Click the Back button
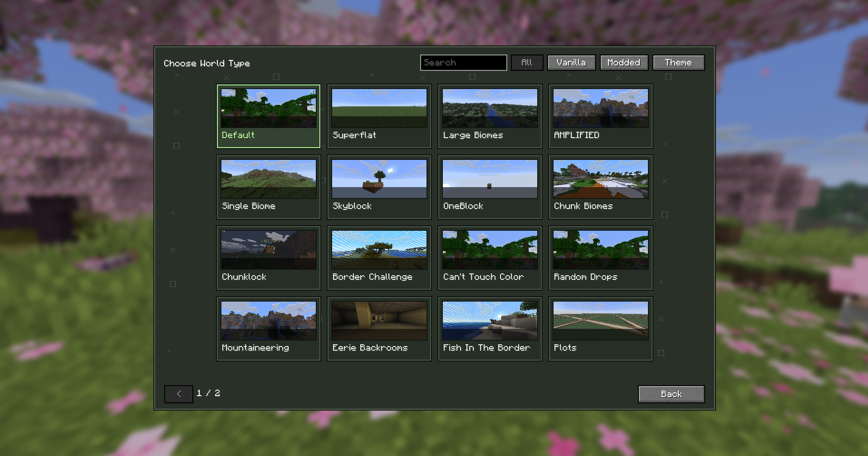Image resolution: width=868 pixels, height=456 pixels. pos(672,394)
